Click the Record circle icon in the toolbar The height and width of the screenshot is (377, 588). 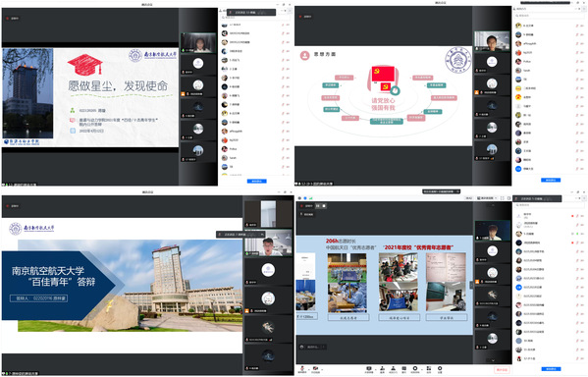pos(415,369)
